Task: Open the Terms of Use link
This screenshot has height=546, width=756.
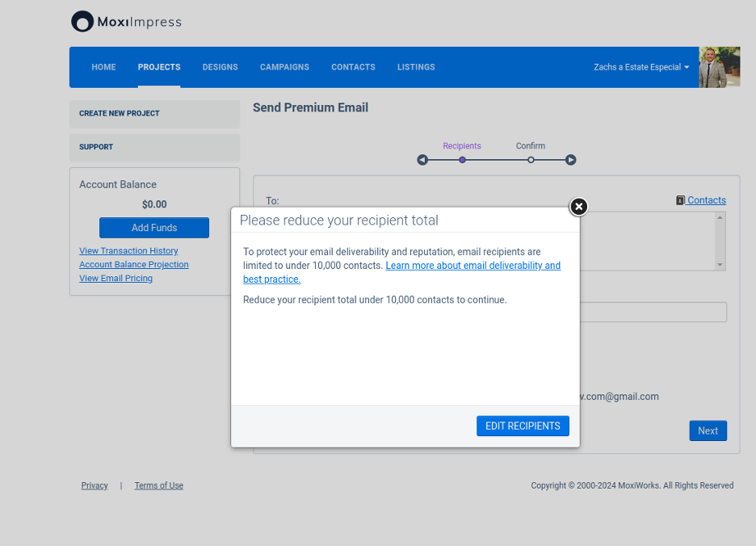Action: coord(158,485)
